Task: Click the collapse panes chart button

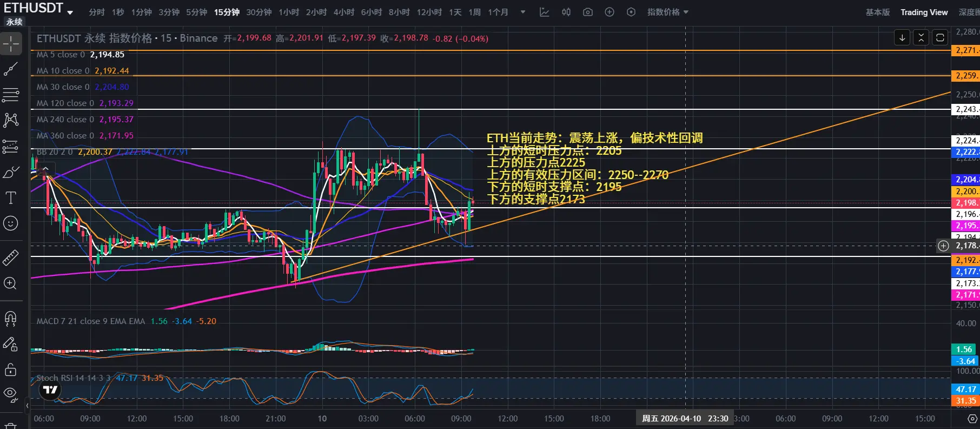Action: (x=921, y=37)
